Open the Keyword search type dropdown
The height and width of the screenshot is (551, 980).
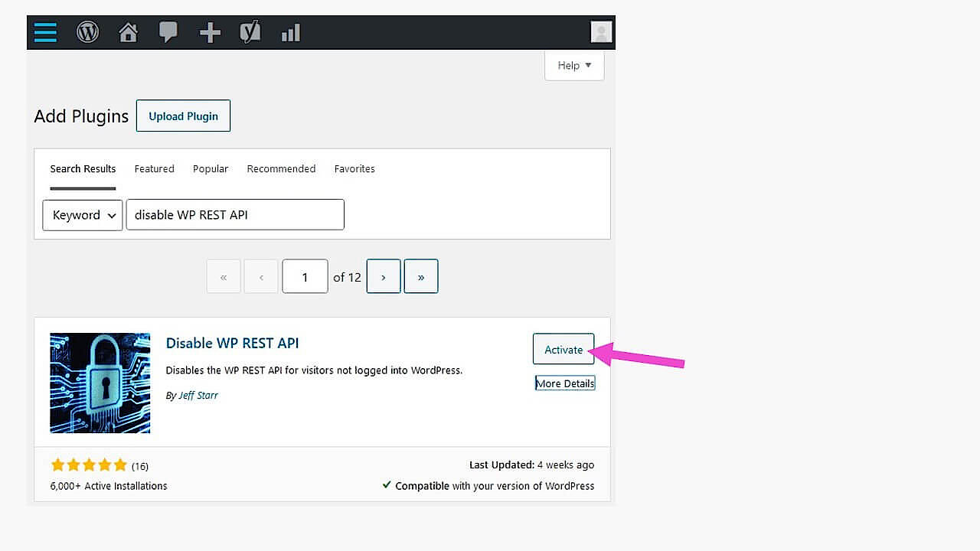pyautogui.click(x=83, y=215)
